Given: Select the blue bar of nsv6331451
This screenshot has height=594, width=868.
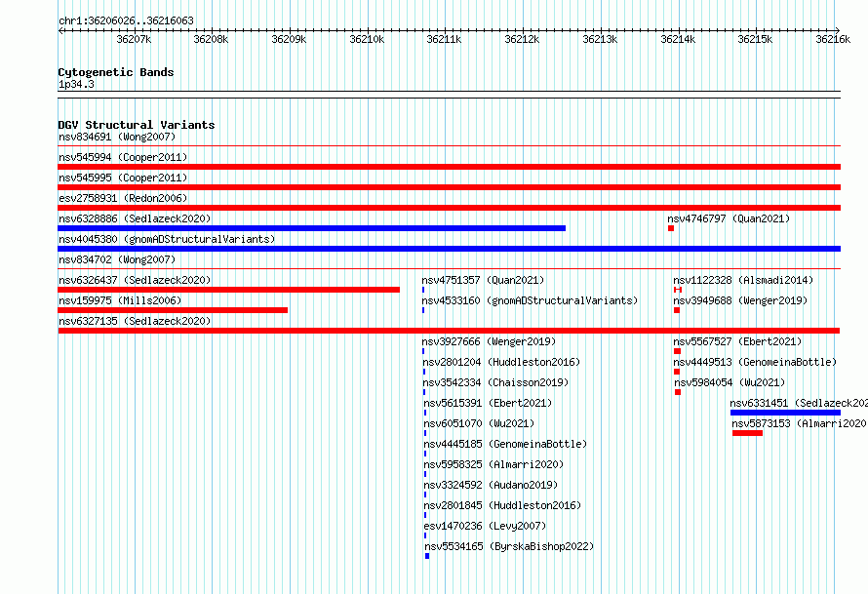Looking at the screenshot, I should click(x=785, y=413).
